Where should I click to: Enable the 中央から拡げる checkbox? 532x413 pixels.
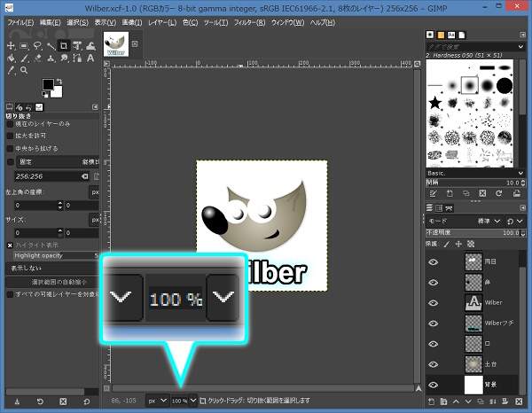coord(11,148)
